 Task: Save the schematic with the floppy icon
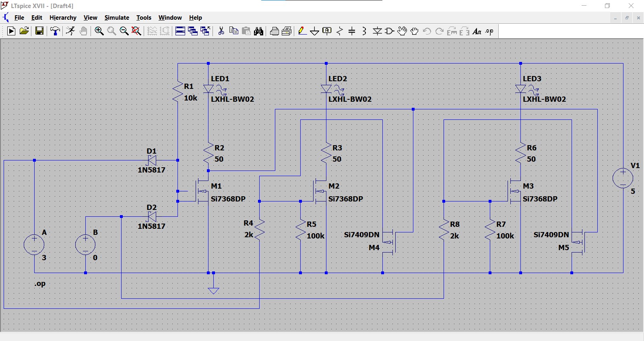39,31
